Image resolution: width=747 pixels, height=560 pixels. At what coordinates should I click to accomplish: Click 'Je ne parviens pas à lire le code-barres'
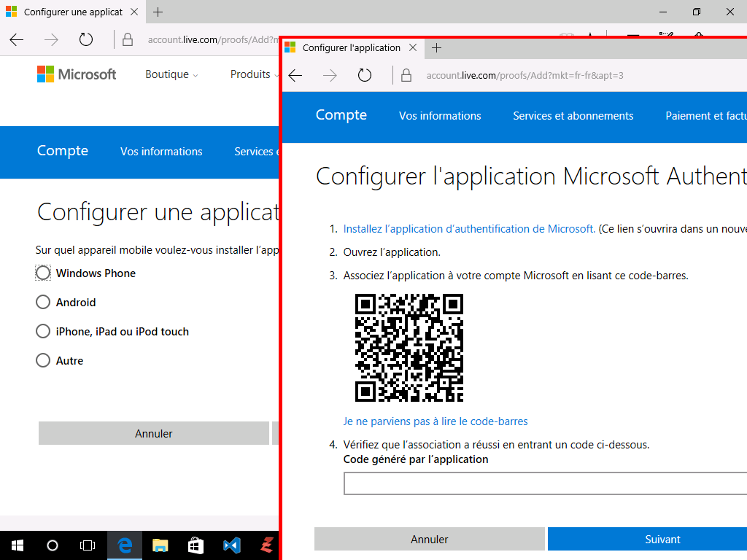[x=436, y=421]
